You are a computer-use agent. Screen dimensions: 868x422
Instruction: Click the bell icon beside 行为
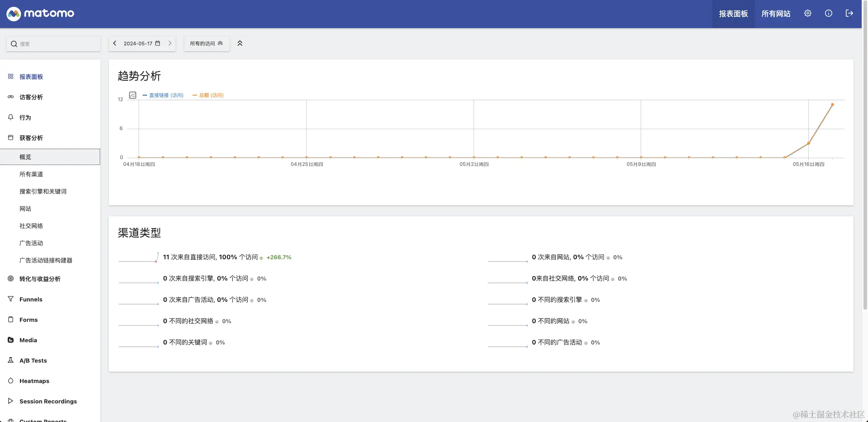click(11, 117)
